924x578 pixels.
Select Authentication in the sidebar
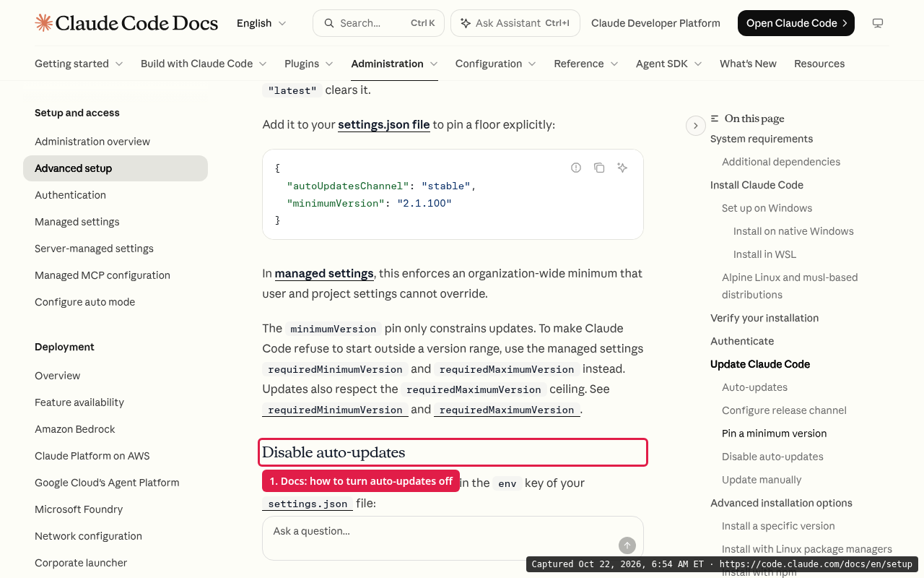click(70, 195)
